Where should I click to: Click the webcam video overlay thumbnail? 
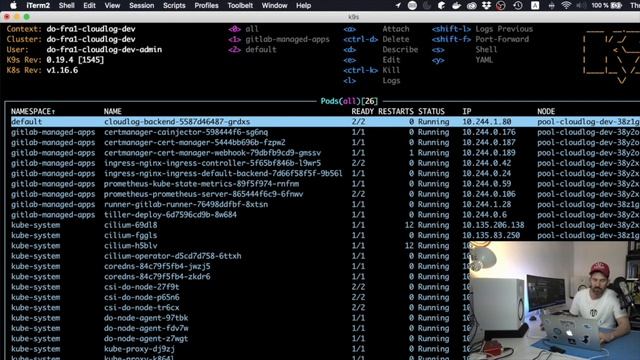point(555,300)
